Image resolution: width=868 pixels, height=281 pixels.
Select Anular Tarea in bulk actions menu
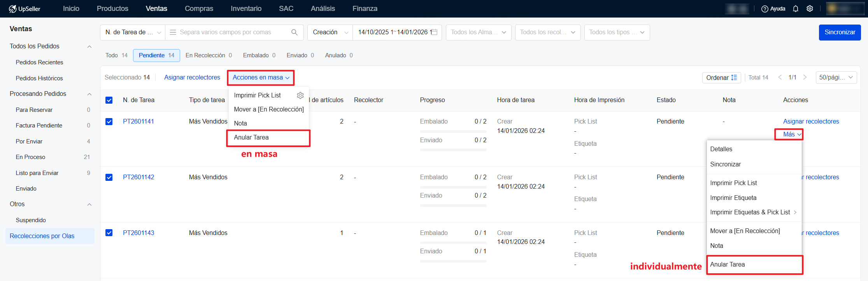[x=251, y=138]
